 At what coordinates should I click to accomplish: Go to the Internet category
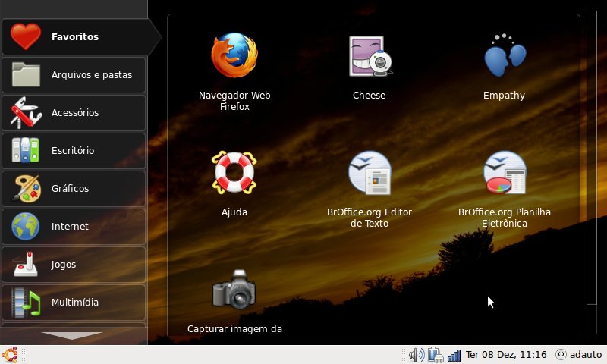74,226
